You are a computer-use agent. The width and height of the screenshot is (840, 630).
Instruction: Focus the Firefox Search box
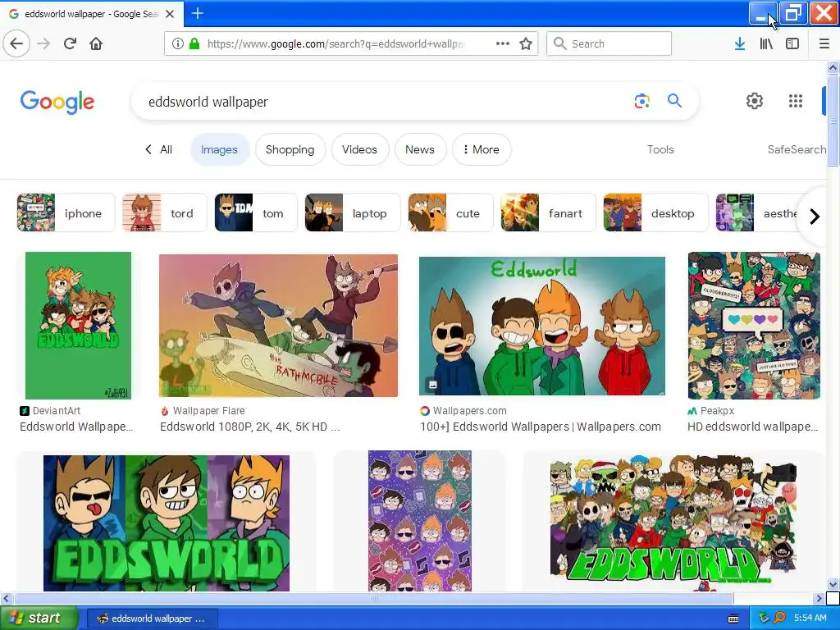pos(609,43)
